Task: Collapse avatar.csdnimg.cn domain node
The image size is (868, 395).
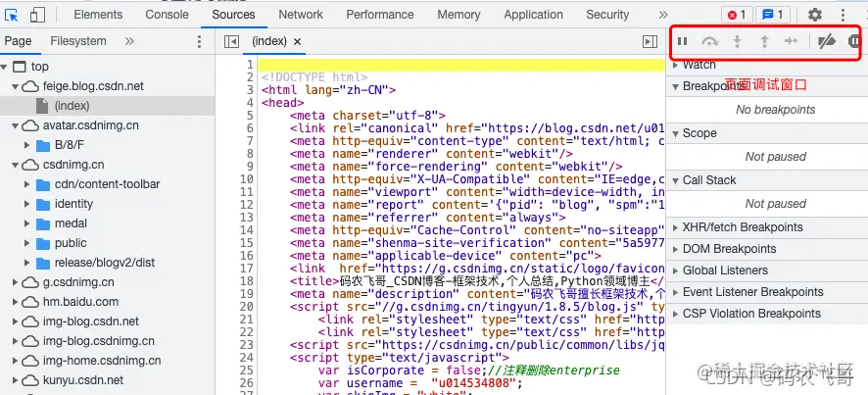Action: 15,125
